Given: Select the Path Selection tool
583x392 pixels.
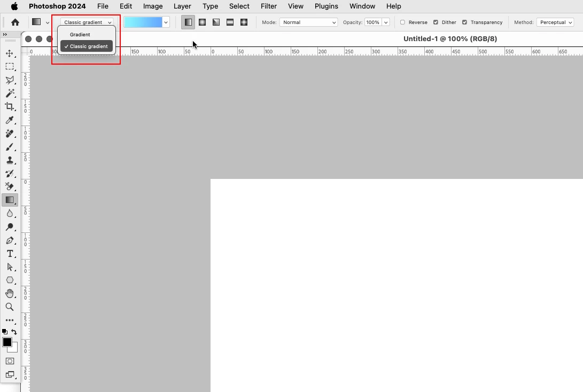Looking at the screenshot, I should (10, 267).
